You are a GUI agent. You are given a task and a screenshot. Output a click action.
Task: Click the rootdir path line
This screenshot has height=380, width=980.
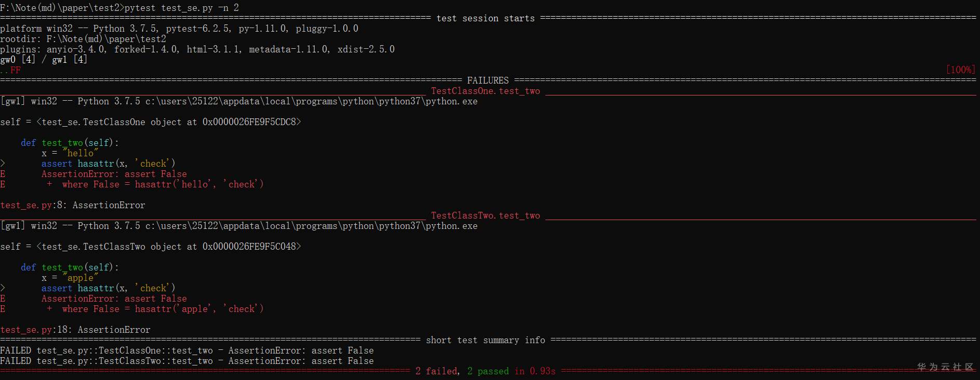pyautogui.click(x=83, y=39)
